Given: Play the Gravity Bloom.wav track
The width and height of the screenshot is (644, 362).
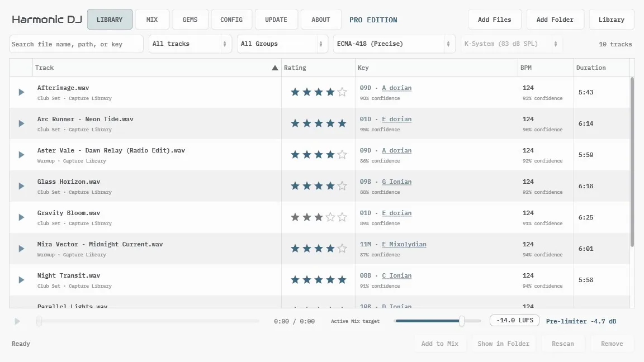Looking at the screenshot, I should [21, 217].
